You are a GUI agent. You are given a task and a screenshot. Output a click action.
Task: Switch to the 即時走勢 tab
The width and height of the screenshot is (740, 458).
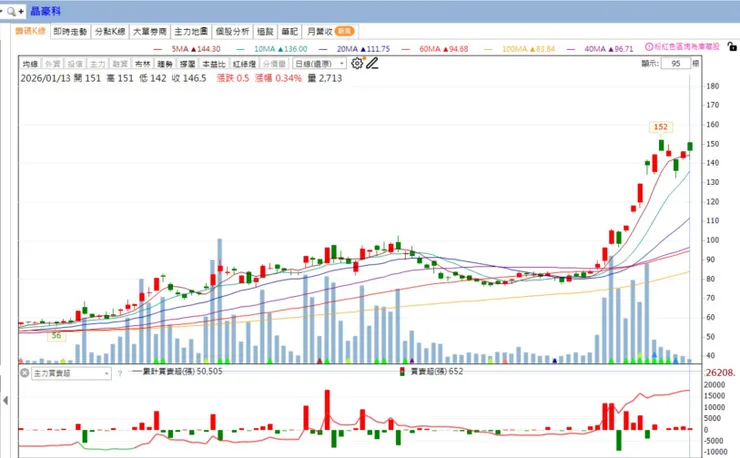(x=70, y=32)
